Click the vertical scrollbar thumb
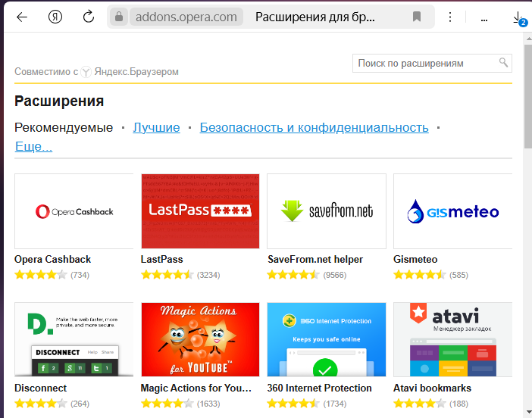 (528, 96)
